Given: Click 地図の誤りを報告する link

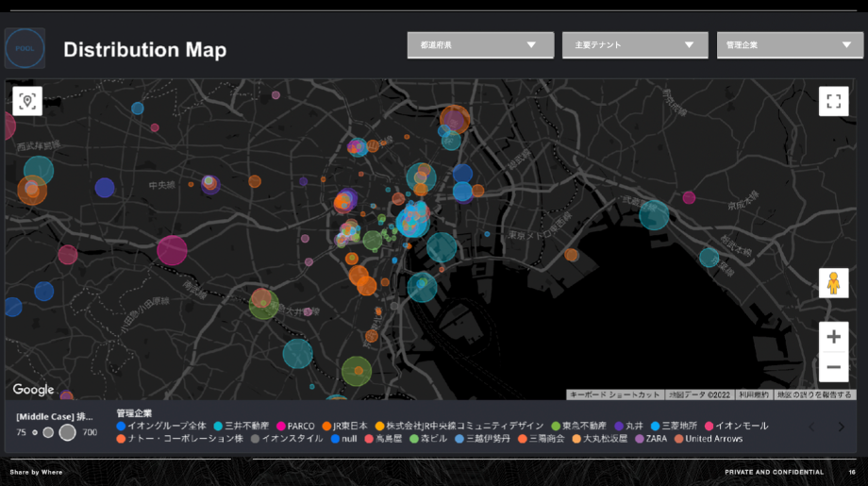Looking at the screenshot, I should 814,394.
